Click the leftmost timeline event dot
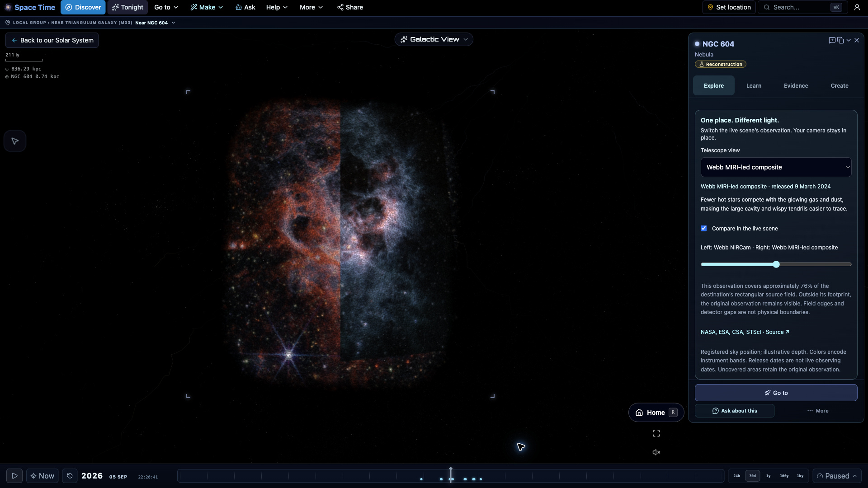868x488 pixels. click(421, 479)
